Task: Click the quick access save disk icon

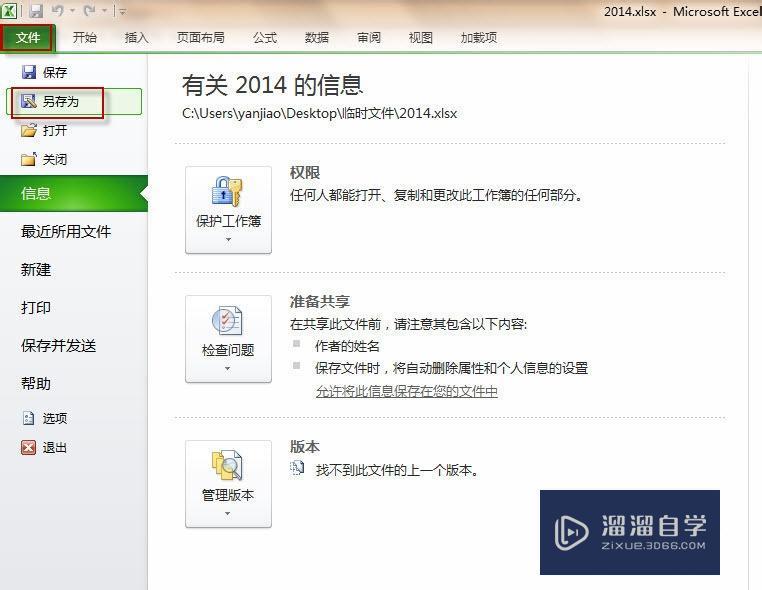Action: click(x=35, y=11)
